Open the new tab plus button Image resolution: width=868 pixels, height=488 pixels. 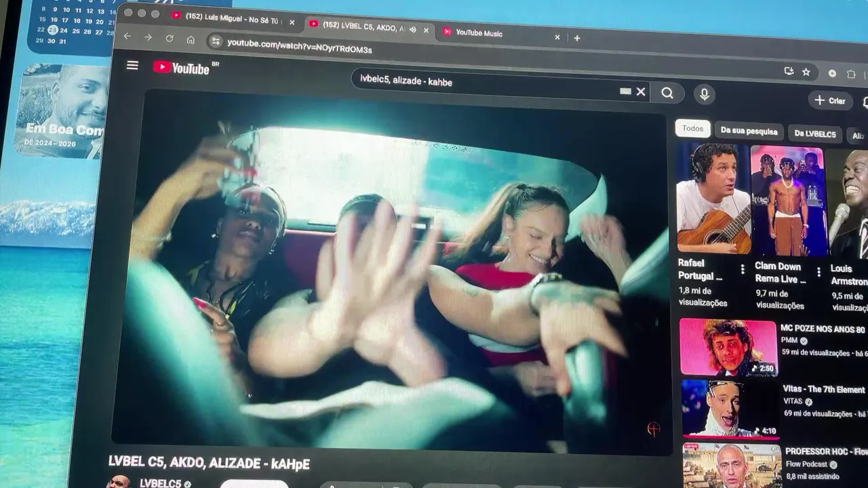tap(577, 38)
